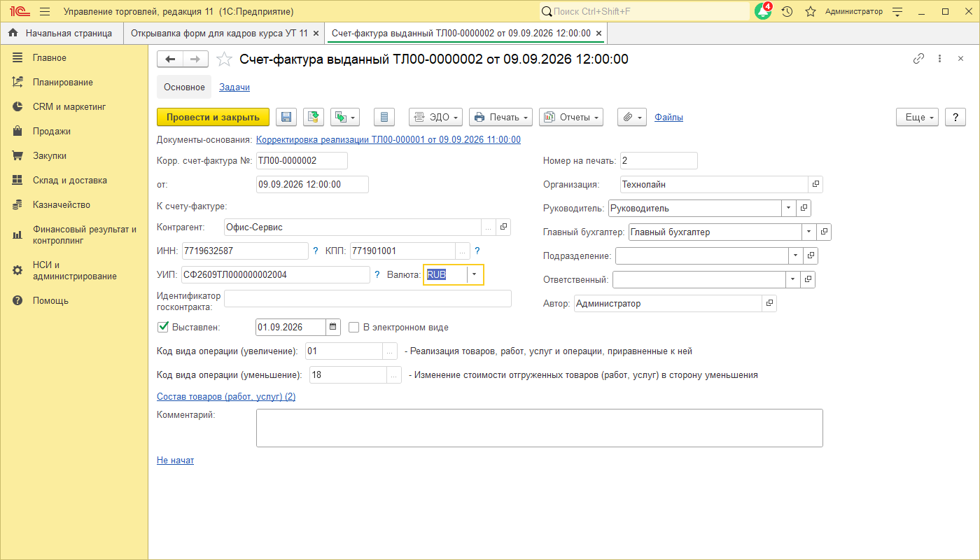Open the attached files paperclip button
Viewport: 980px width, 560px height.
pos(631,118)
